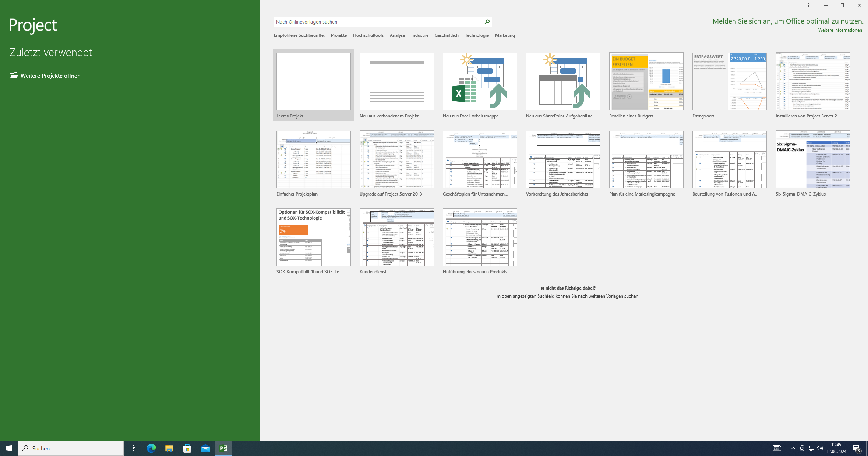The width and height of the screenshot is (868, 456).
Task: Show hidden system tray icons
Action: pyautogui.click(x=793, y=448)
